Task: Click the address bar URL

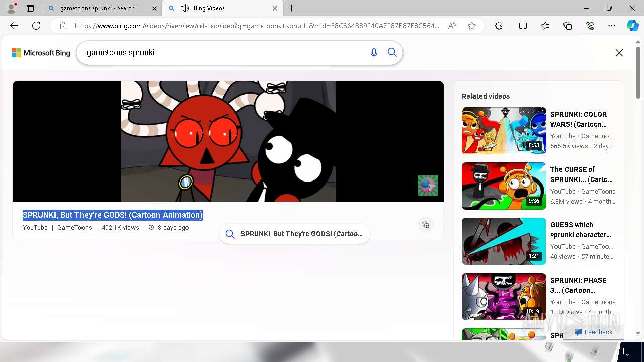Action: [257, 26]
